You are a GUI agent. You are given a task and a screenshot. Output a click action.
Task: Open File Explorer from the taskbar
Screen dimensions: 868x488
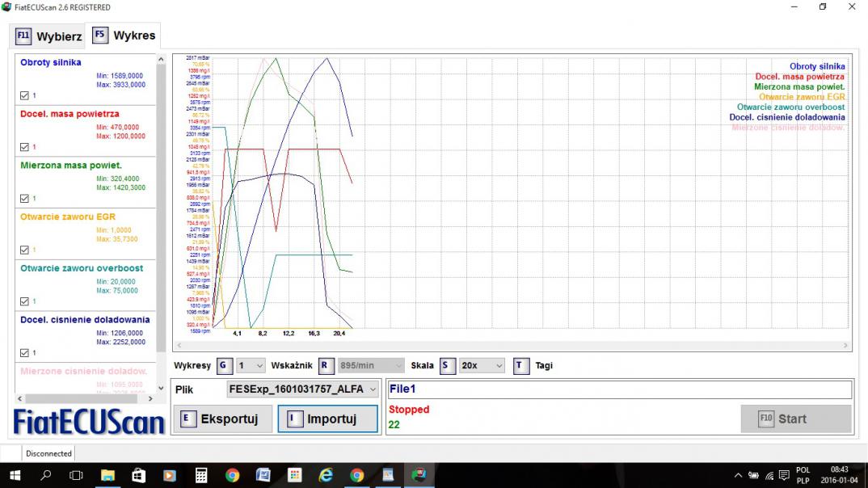[107, 475]
